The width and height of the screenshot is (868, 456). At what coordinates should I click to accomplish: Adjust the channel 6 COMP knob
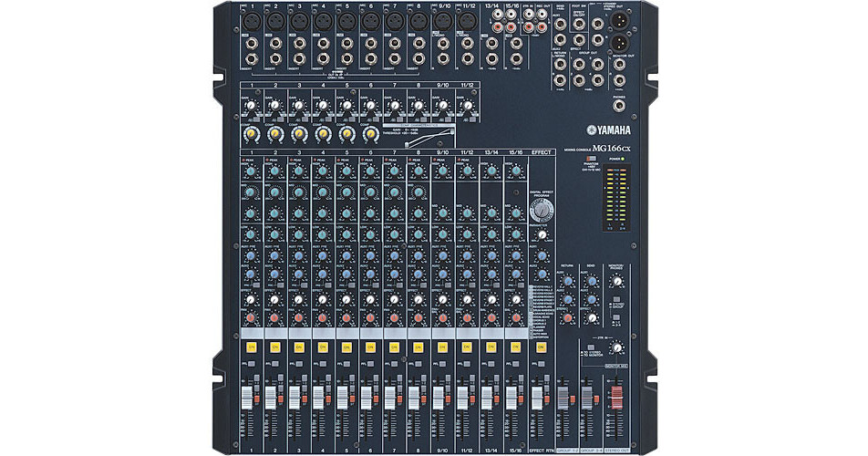370,134
